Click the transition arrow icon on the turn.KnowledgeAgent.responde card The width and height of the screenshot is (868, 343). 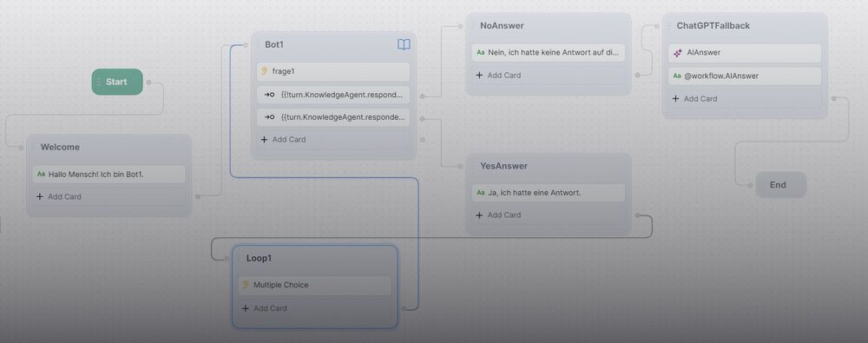coord(270,117)
